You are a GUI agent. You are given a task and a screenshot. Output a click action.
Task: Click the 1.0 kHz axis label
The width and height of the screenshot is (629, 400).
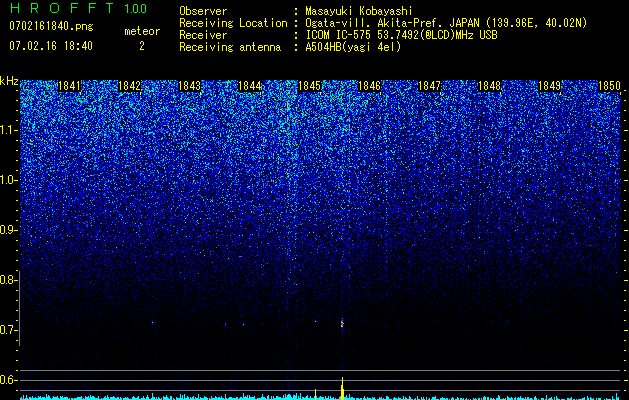tap(8, 180)
